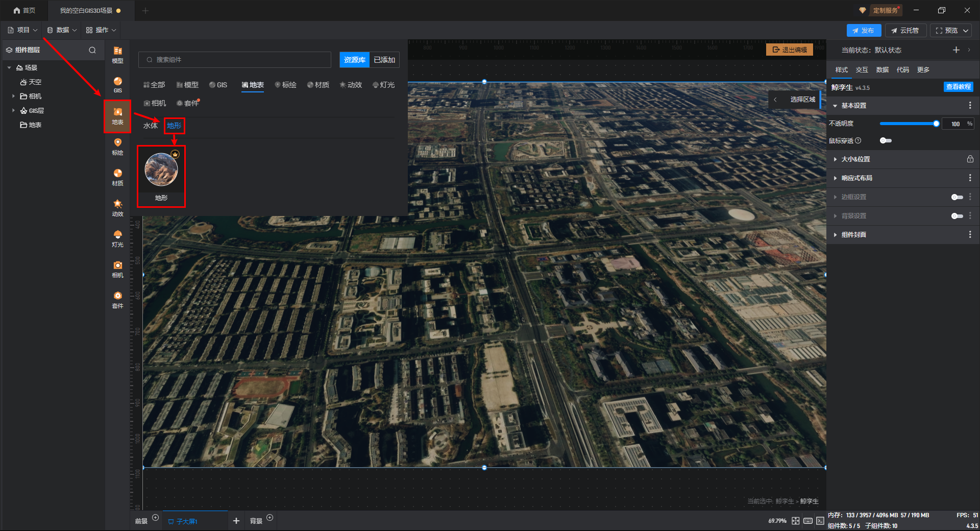Image resolution: width=980 pixels, height=531 pixels.
Task: Click the 资源库 button
Action: click(x=355, y=60)
